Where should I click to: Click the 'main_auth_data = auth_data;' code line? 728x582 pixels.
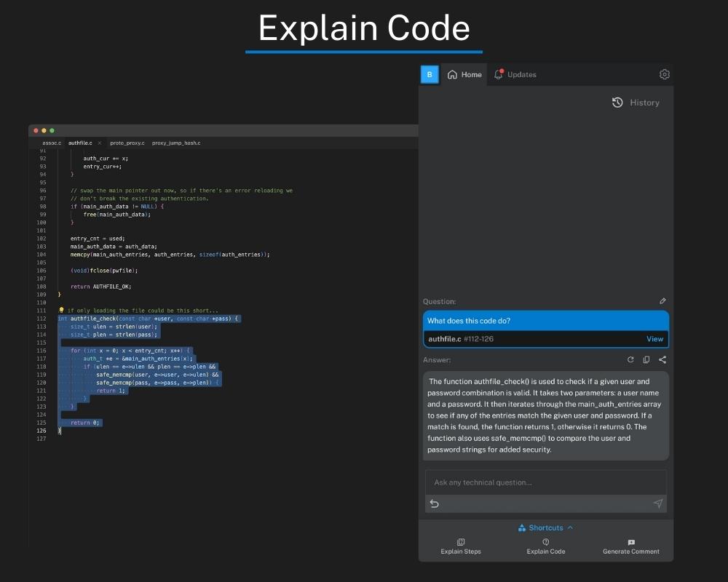(114, 247)
